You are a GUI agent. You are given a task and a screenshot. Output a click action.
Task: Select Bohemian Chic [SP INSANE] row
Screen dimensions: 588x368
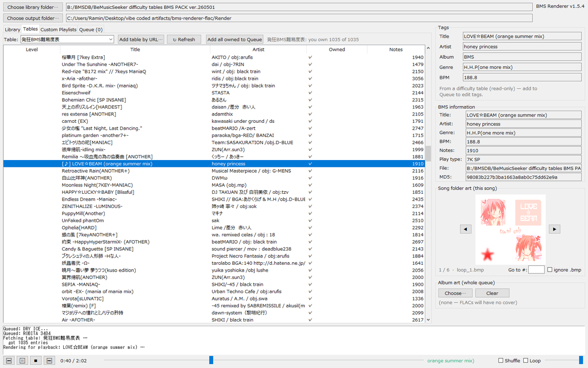214,100
